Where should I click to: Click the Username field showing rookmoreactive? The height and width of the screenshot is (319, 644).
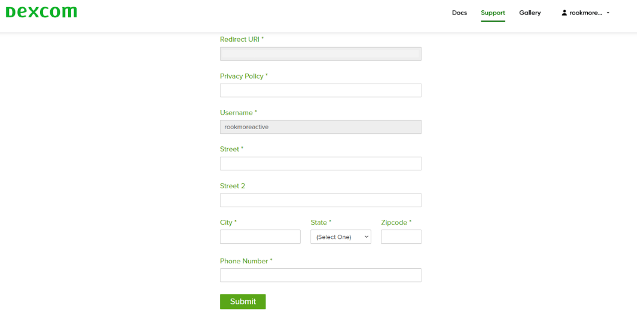(x=321, y=127)
